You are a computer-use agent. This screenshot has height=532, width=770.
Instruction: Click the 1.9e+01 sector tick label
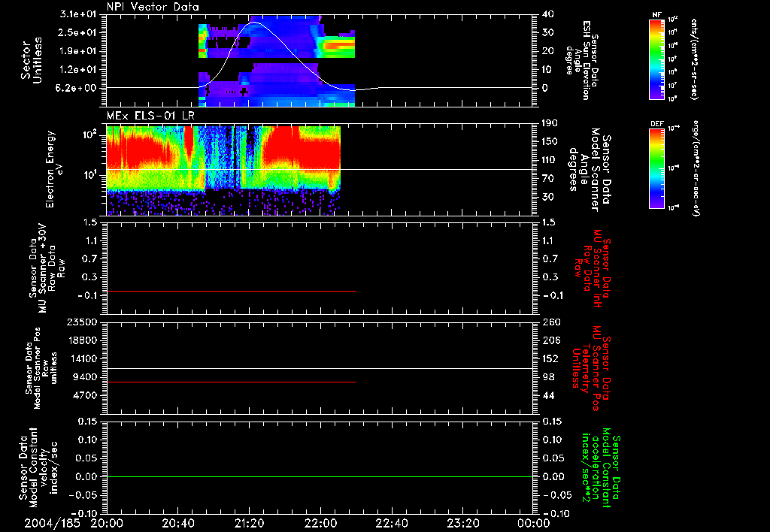pyautogui.click(x=79, y=51)
